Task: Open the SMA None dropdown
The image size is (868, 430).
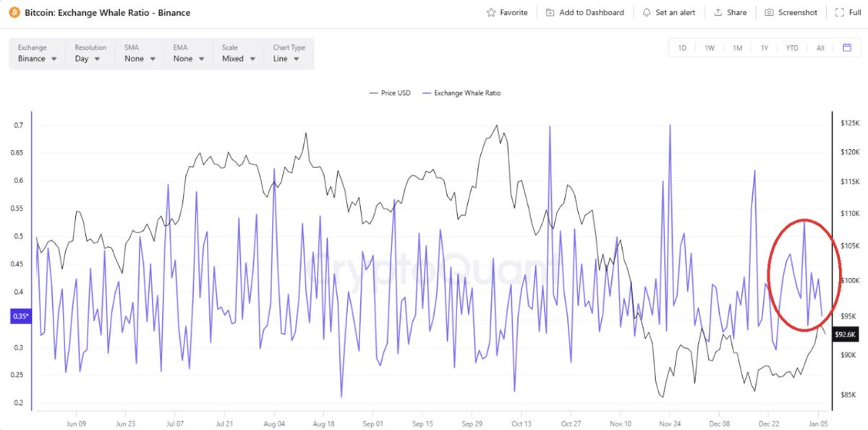Action: click(140, 54)
